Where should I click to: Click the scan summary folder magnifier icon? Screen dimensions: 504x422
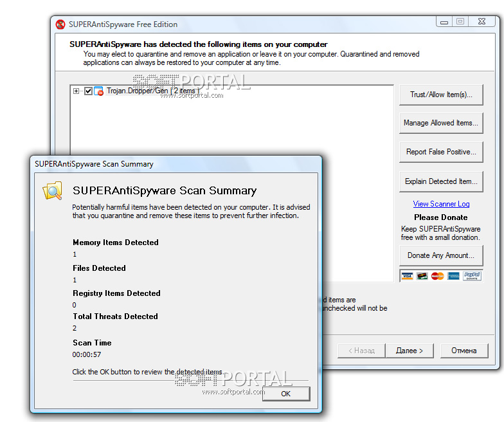pos(52,190)
